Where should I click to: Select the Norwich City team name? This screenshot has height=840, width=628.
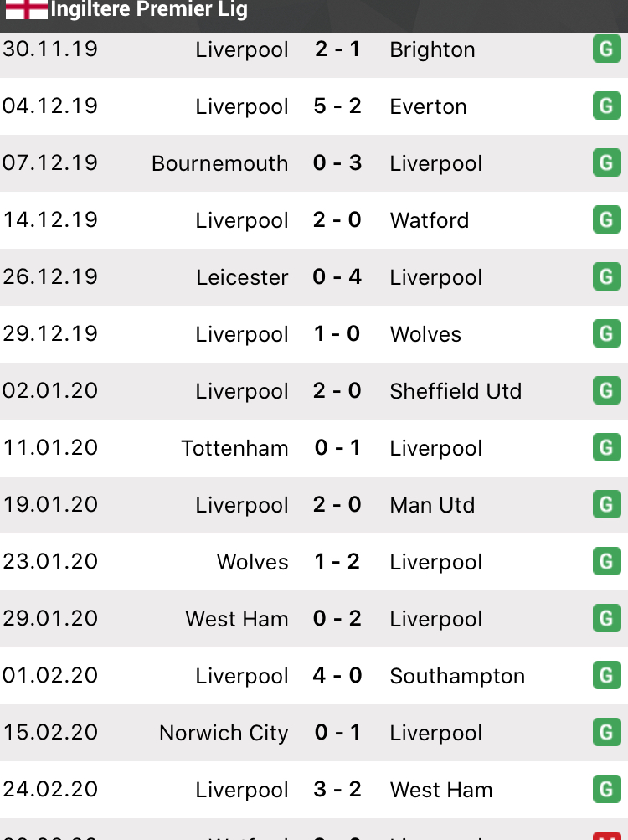click(x=224, y=733)
